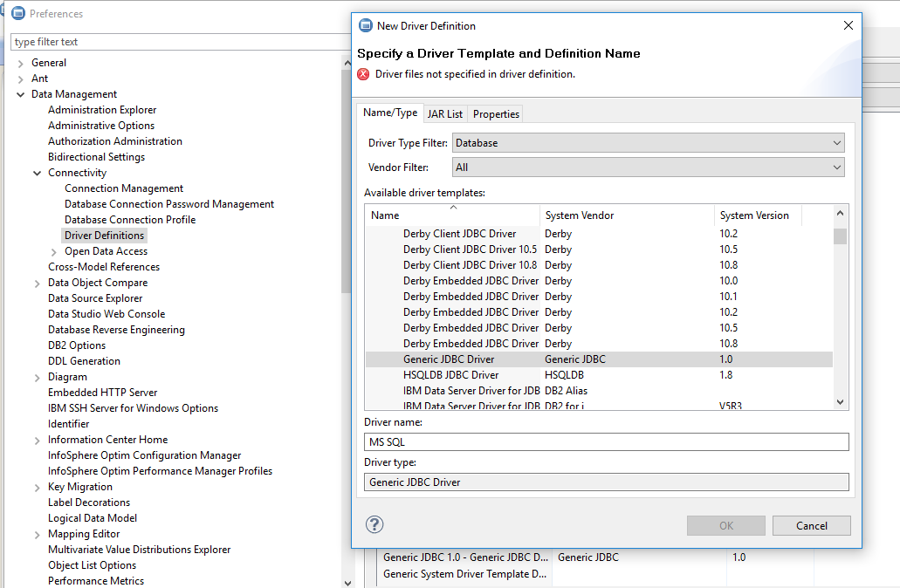Viewport: 900px width, 588px height.
Task: Click the New Driver Definition title bar icon
Action: (366, 25)
